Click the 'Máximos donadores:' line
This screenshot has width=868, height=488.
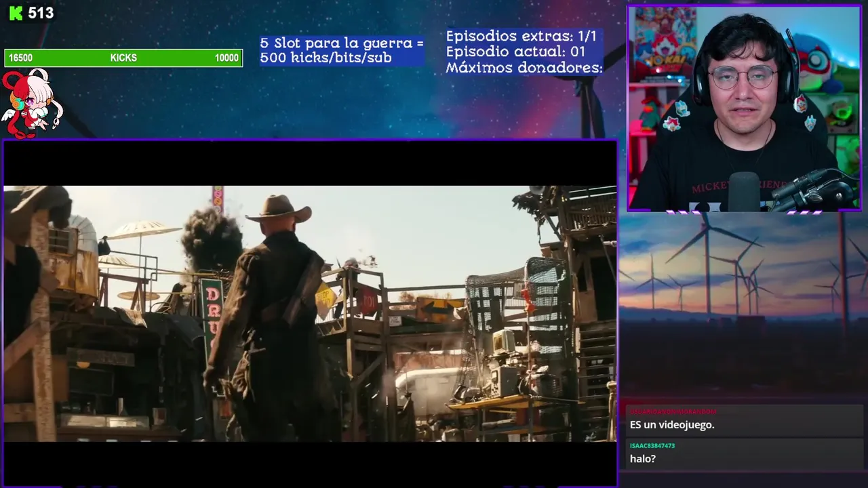coord(524,68)
